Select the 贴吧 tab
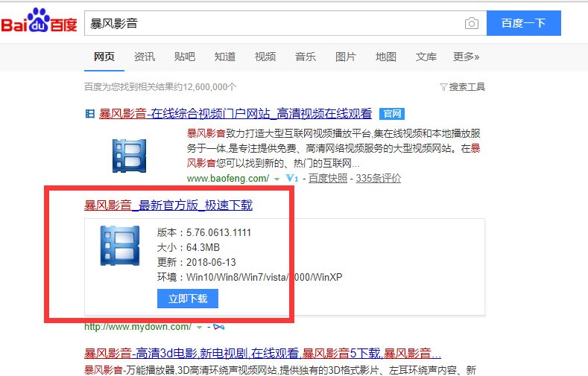This screenshot has height=376, width=588. (185, 57)
